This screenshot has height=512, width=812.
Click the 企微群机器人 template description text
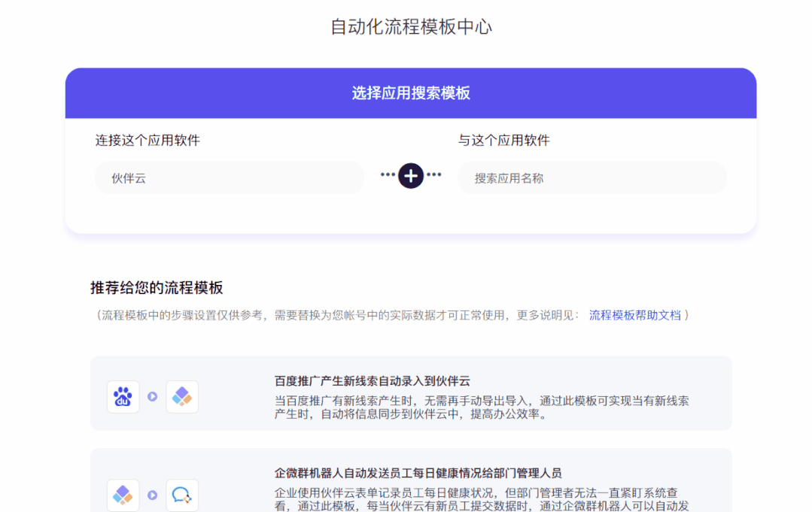[x=482, y=499]
